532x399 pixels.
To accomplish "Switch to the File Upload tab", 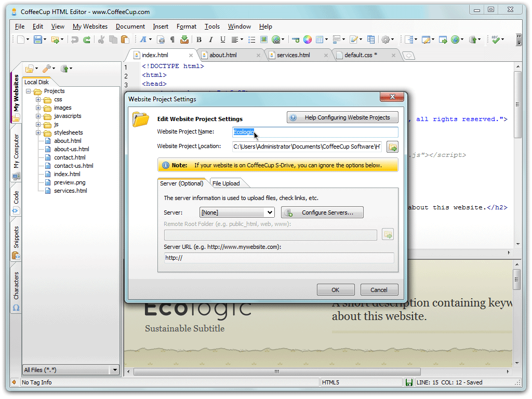I will point(225,183).
